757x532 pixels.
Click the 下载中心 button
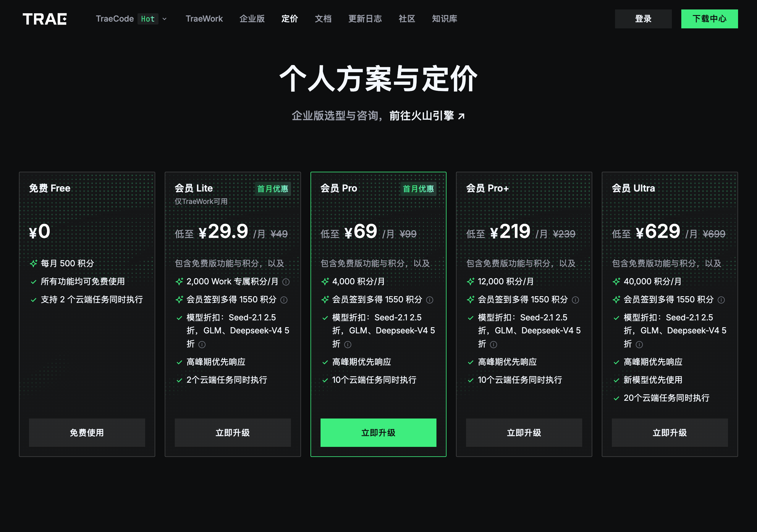click(x=709, y=19)
